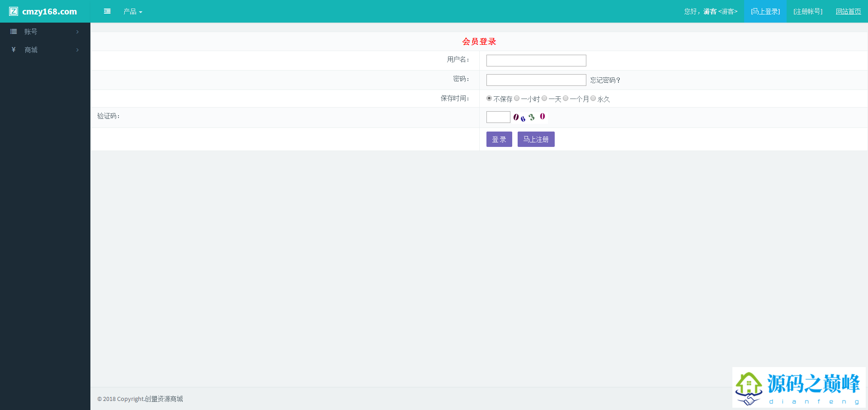Click the list icon beside 账号
The image size is (868, 410).
[x=14, y=32]
